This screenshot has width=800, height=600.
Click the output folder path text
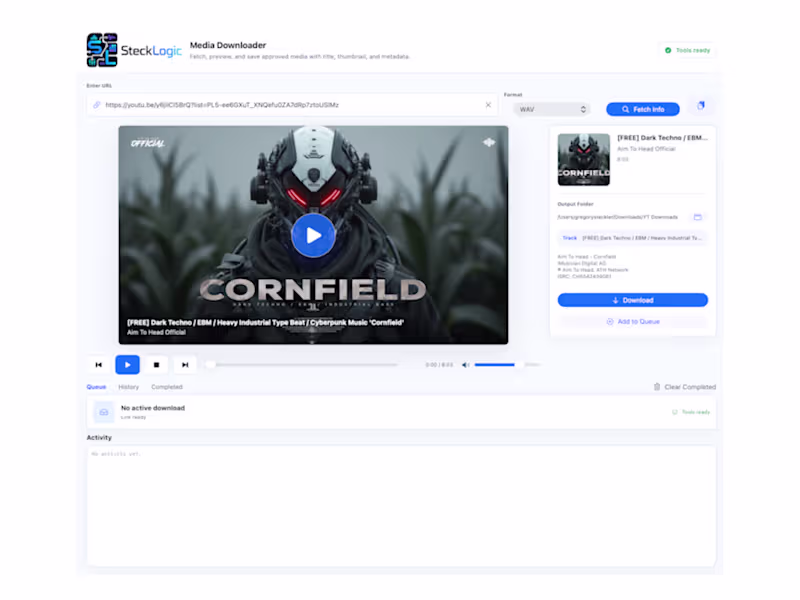point(617,217)
